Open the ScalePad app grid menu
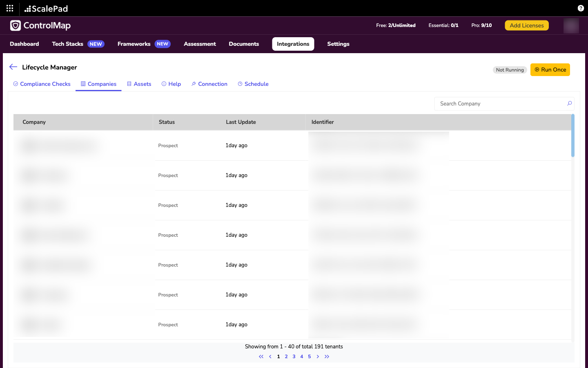The image size is (588, 368). click(x=10, y=8)
